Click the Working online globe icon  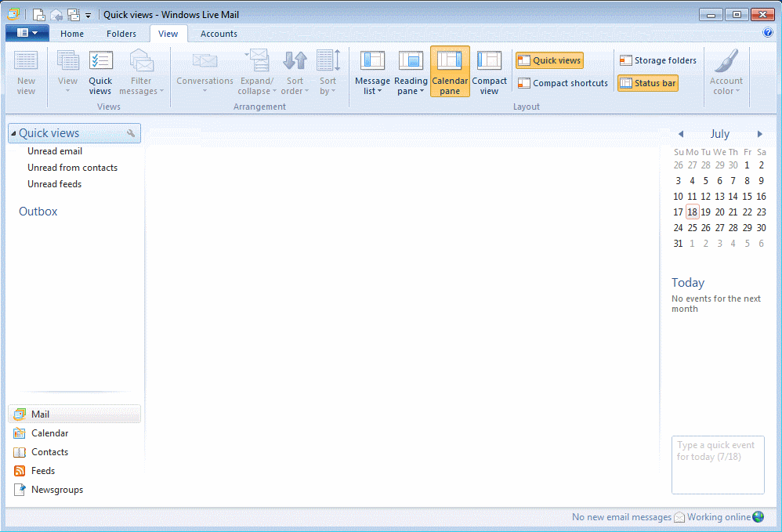click(x=758, y=517)
